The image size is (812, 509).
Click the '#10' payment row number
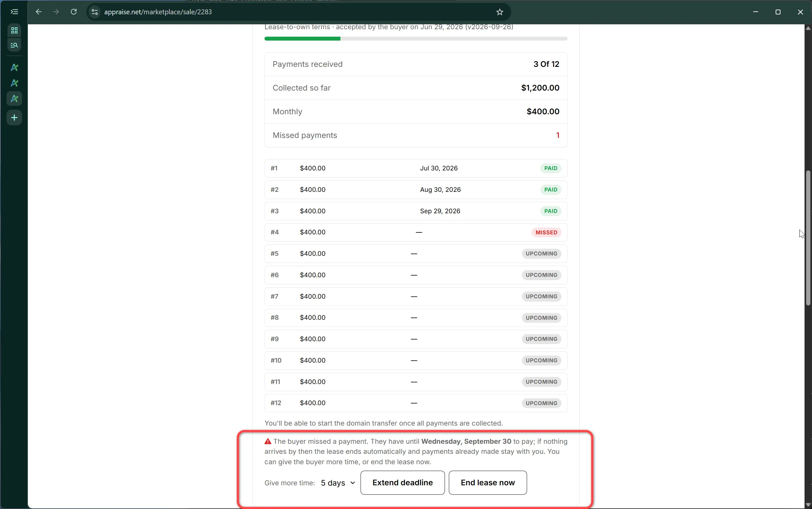276,361
